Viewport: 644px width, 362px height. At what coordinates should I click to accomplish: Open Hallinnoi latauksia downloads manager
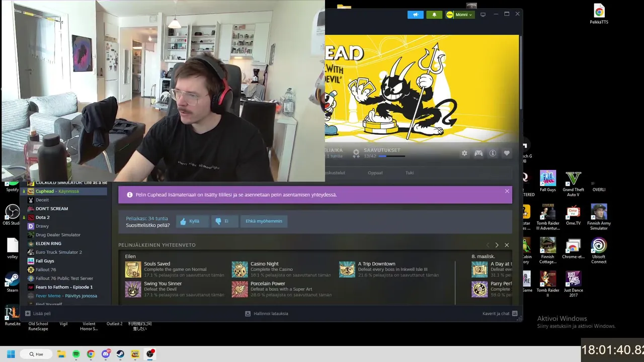(267, 313)
